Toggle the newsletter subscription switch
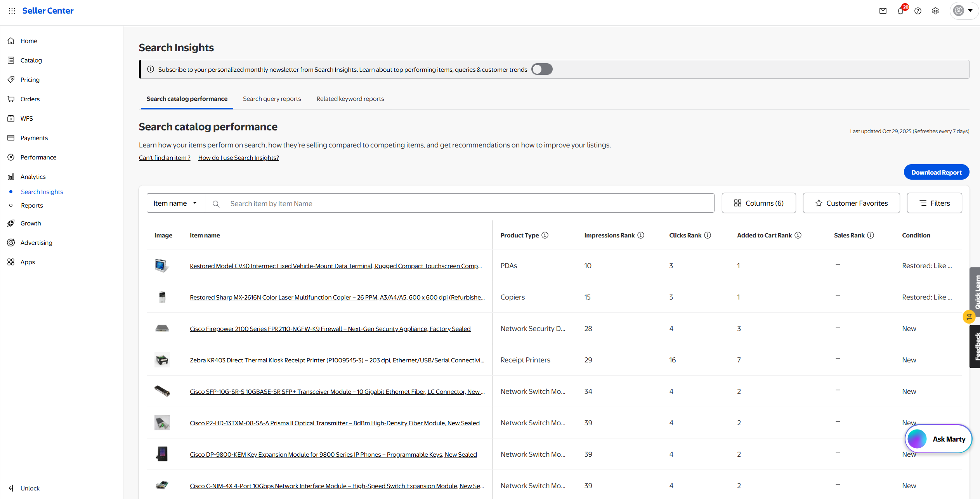The image size is (980, 499). 542,69
